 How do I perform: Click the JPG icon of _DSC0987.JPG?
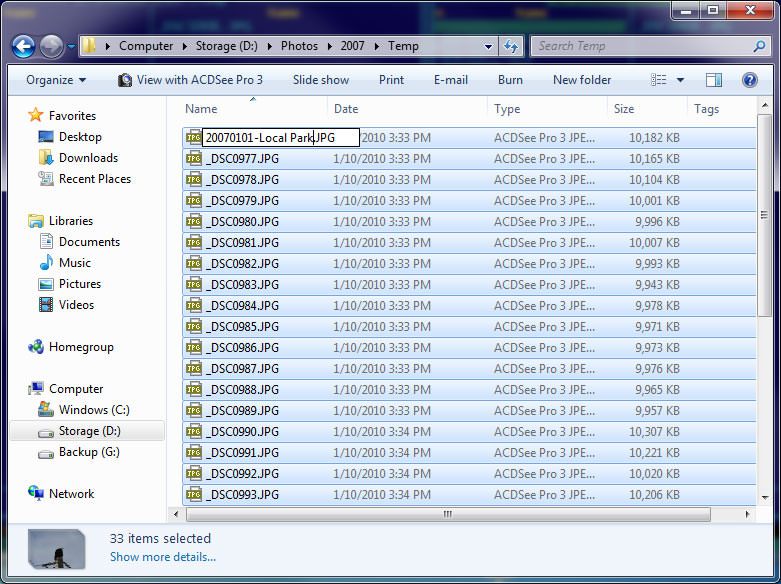pyautogui.click(x=193, y=368)
